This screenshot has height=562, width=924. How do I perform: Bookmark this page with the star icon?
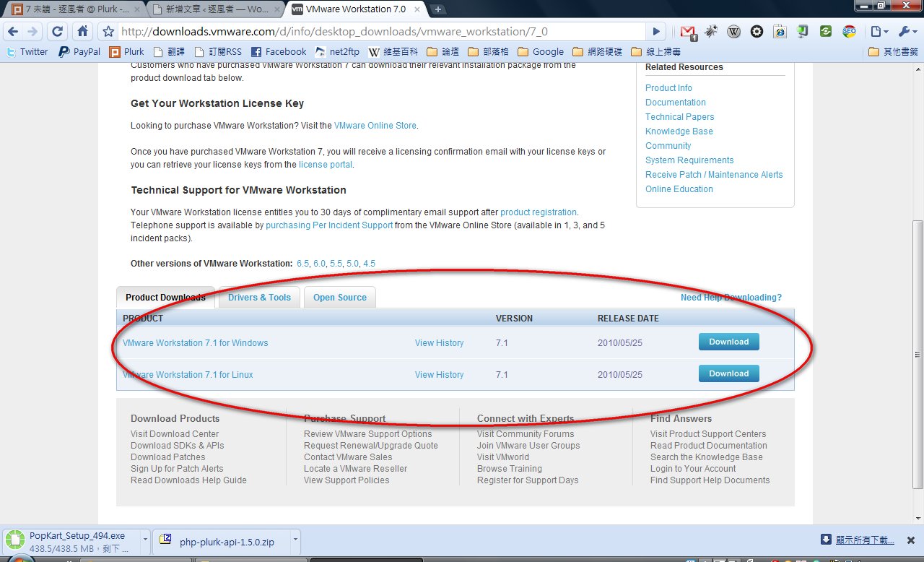click(108, 32)
